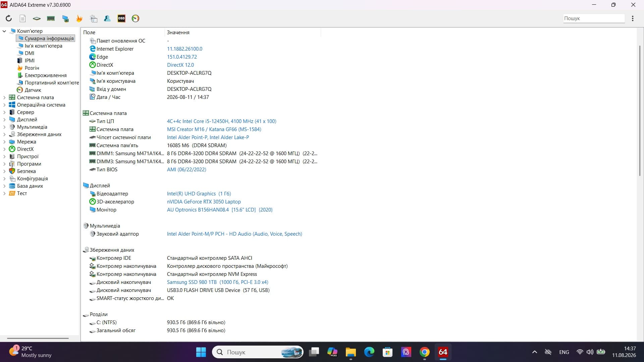Launch the System Stability flame icon
The image size is (644, 362).
pyautogui.click(x=79, y=18)
